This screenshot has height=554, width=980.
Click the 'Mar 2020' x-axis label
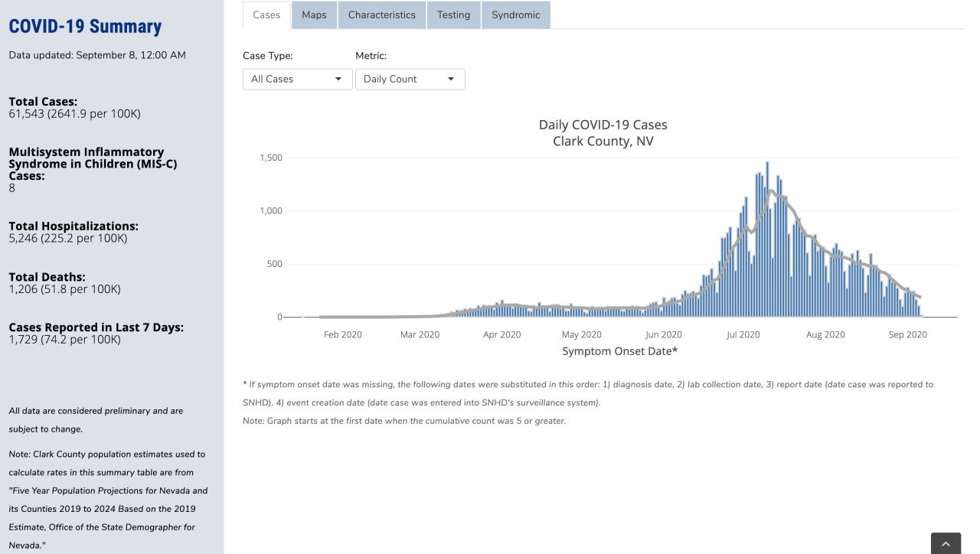pos(420,334)
